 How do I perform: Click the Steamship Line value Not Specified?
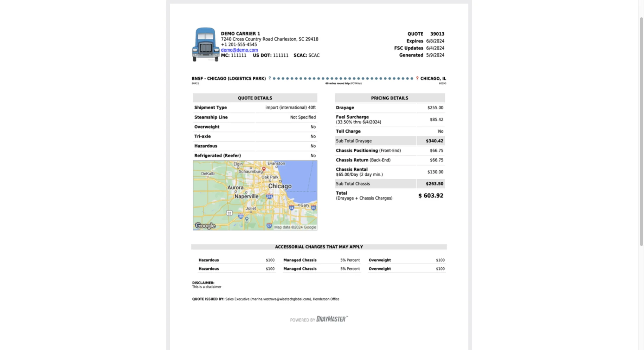[303, 117]
